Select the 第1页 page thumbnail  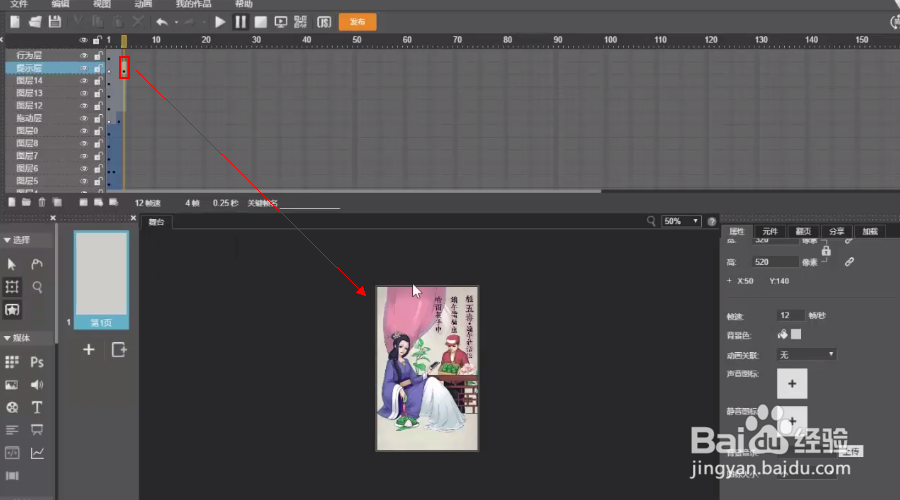click(x=102, y=280)
